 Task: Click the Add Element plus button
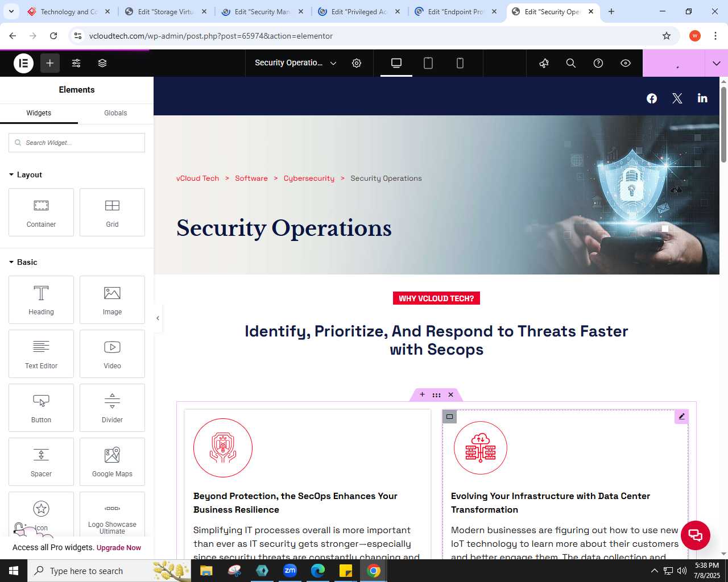(x=50, y=63)
